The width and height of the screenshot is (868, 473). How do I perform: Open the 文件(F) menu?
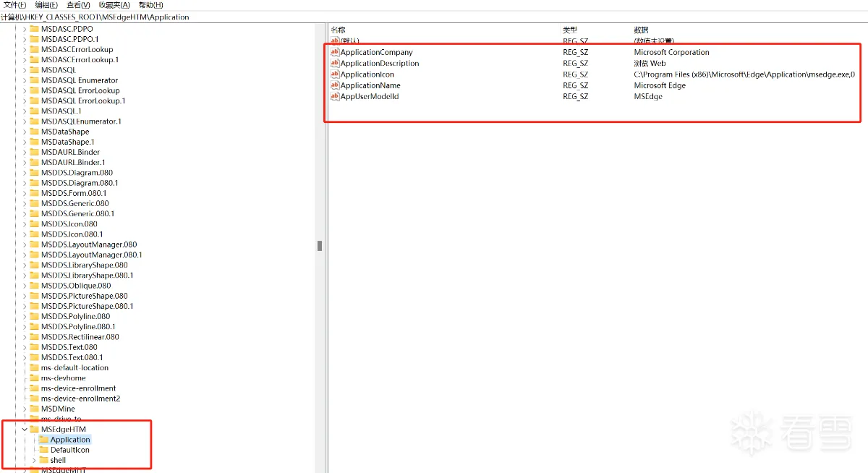pos(14,5)
